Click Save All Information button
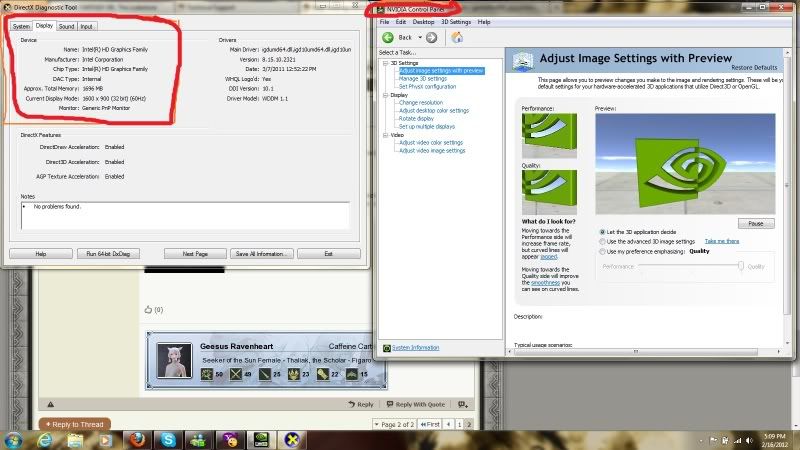The height and width of the screenshot is (450, 800). pyautogui.click(x=261, y=254)
